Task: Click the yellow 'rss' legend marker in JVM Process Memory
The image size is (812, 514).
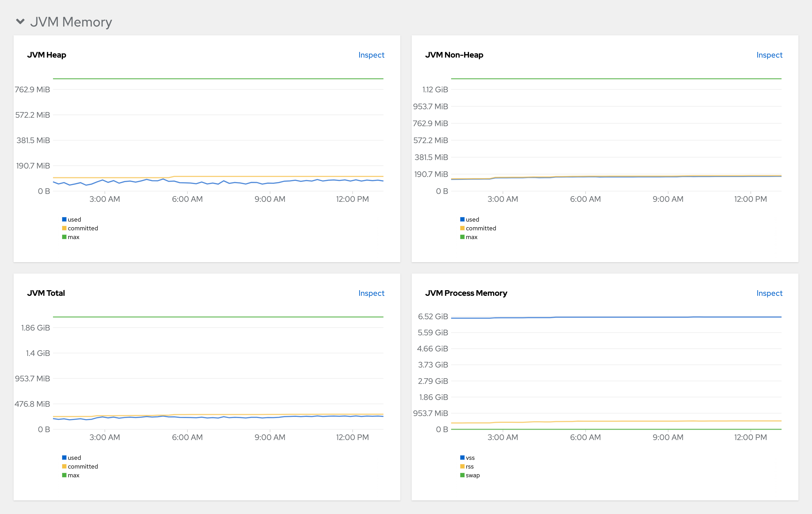Action: coord(462,466)
